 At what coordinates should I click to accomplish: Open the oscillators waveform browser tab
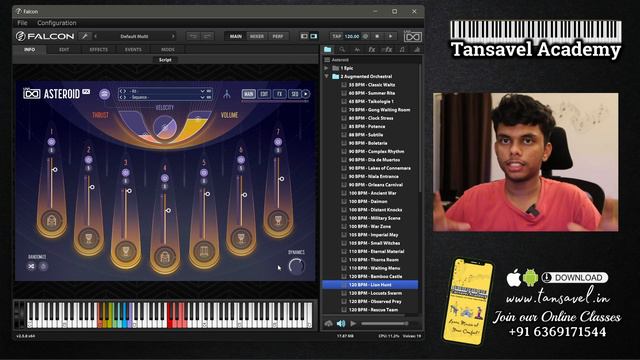(357, 49)
